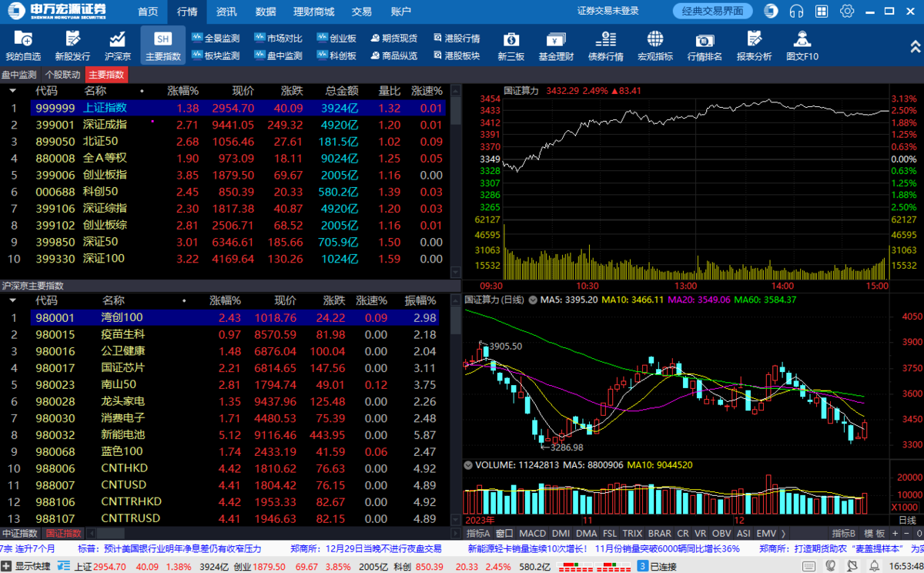The height and width of the screenshot is (573, 924).
Task: Select 指标B indicator tab
Action: point(844,533)
